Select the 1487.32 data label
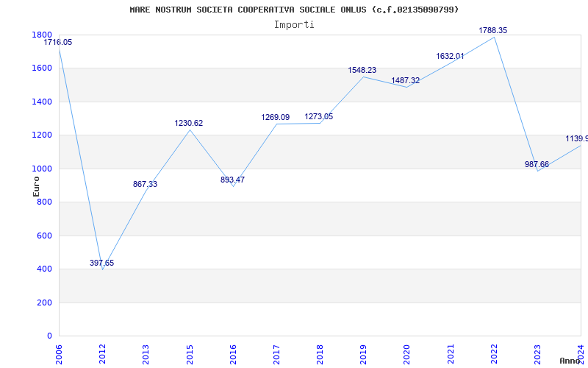Screen dimensions: 588x368 click(406, 81)
